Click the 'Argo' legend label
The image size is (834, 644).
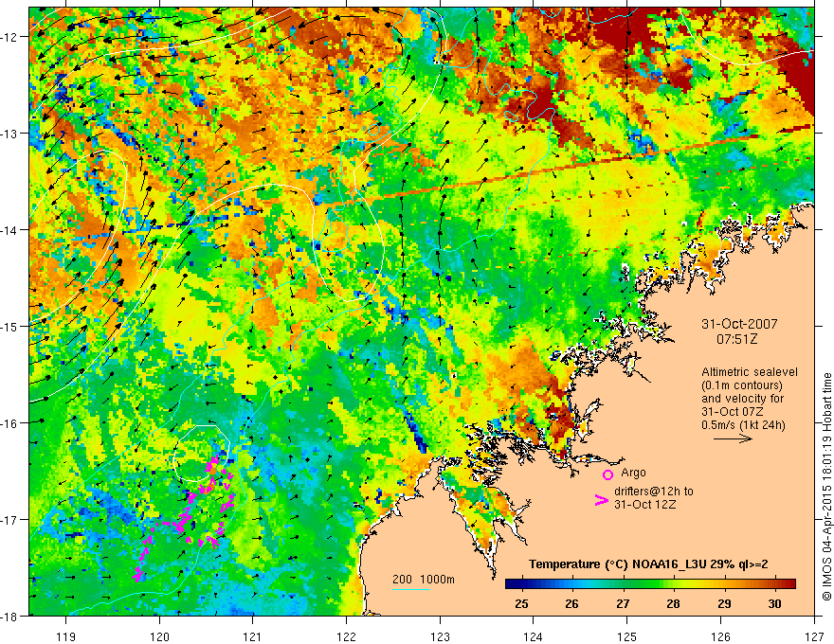(x=633, y=473)
